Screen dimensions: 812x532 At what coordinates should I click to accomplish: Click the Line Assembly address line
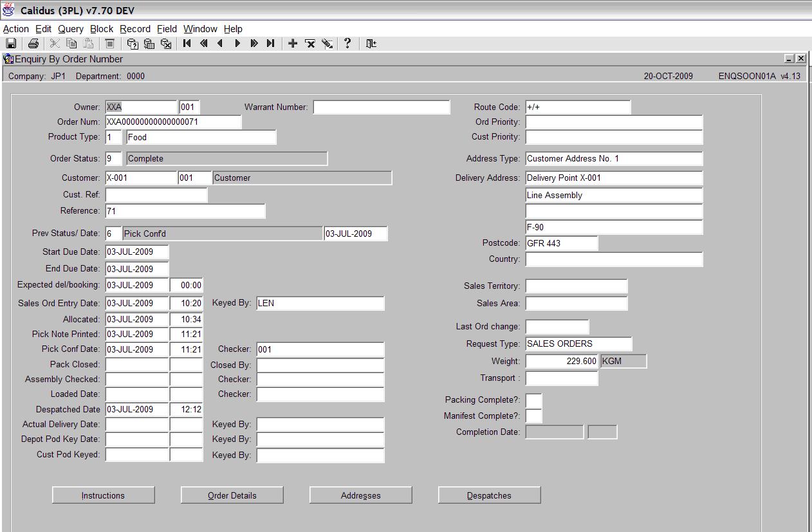coord(614,195)
